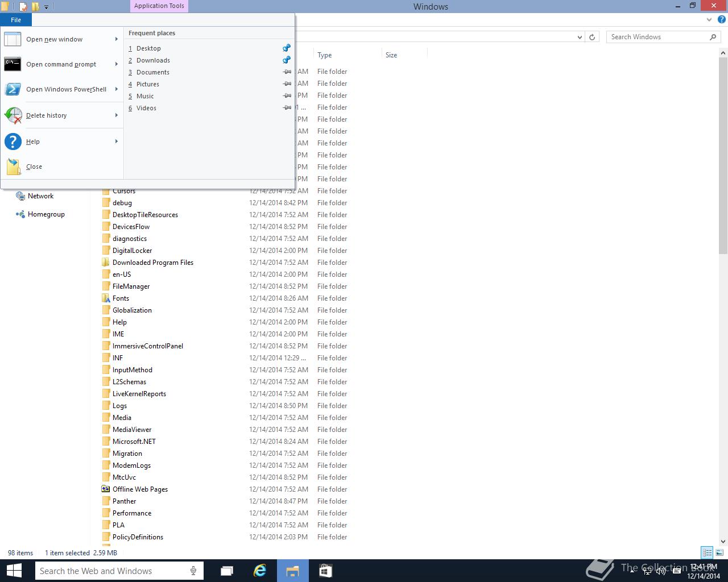
Task: Click the blue Help question mark icon
Action: pyautogui.click(x=13, y=142)
